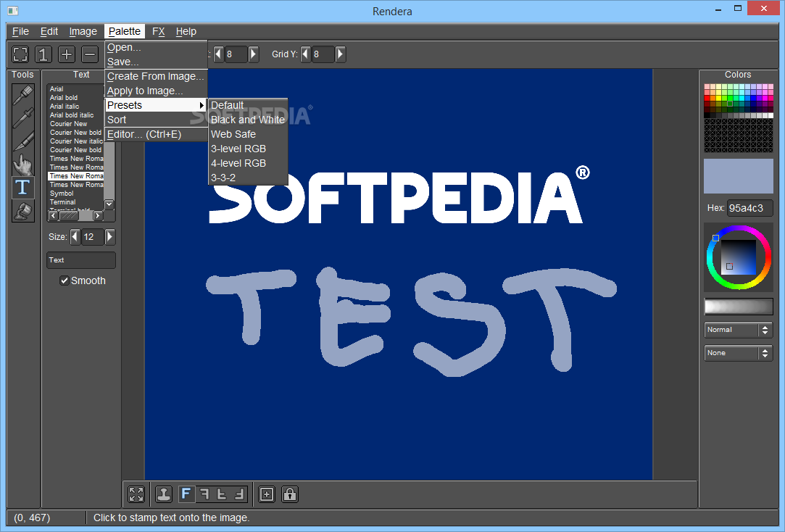Screen dimensions: 785x532
Task: Expand the Presets submenu arrow
Action: click(202, 105)
